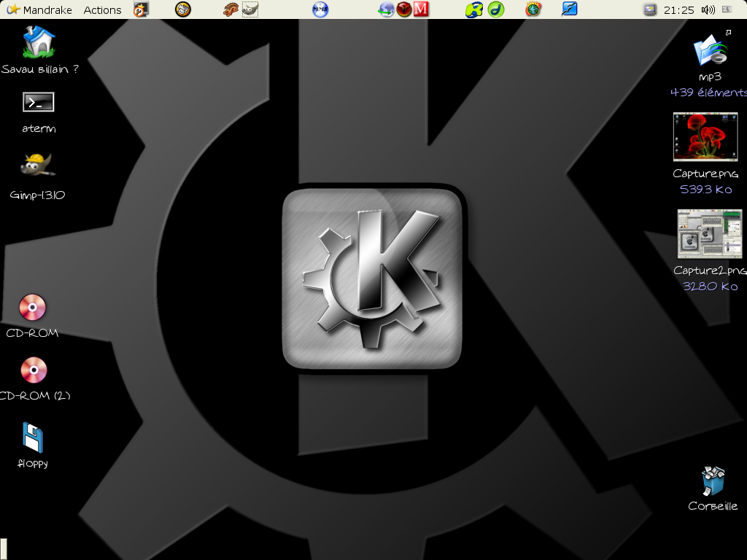Open the Savau Billain home folder icon
The width and height of the screenshot is (747, 560).
point(39,42)
